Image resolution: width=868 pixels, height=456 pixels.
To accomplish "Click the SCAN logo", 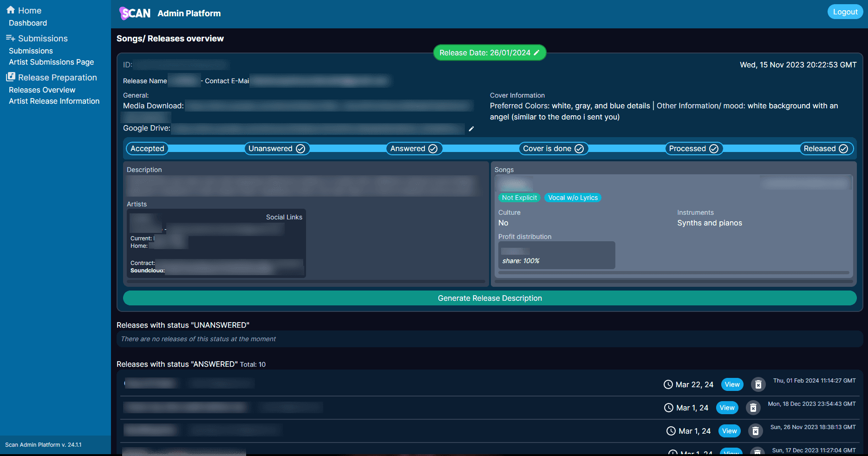I will click(135, 13).
